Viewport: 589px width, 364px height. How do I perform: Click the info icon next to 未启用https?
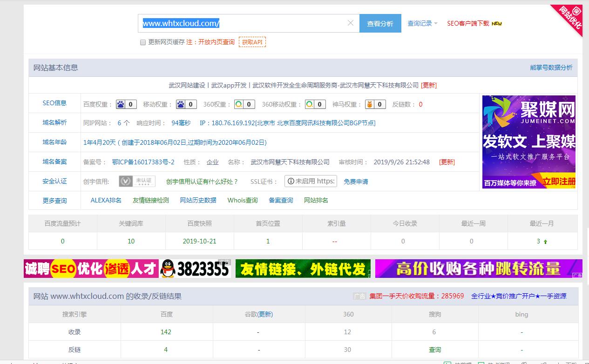(291, 181)
